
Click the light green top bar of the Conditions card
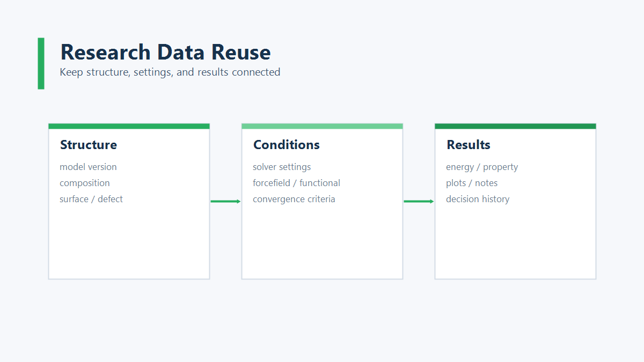point(322,126)
